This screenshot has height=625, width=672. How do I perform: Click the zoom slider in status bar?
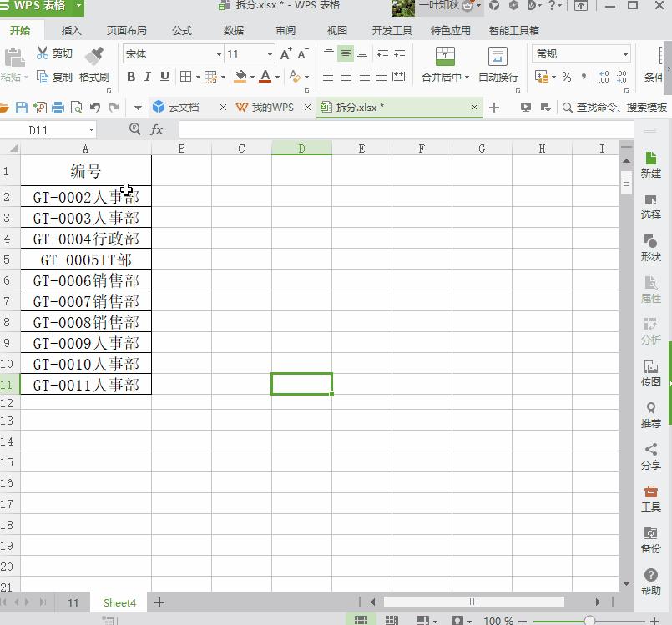(589, 621)
